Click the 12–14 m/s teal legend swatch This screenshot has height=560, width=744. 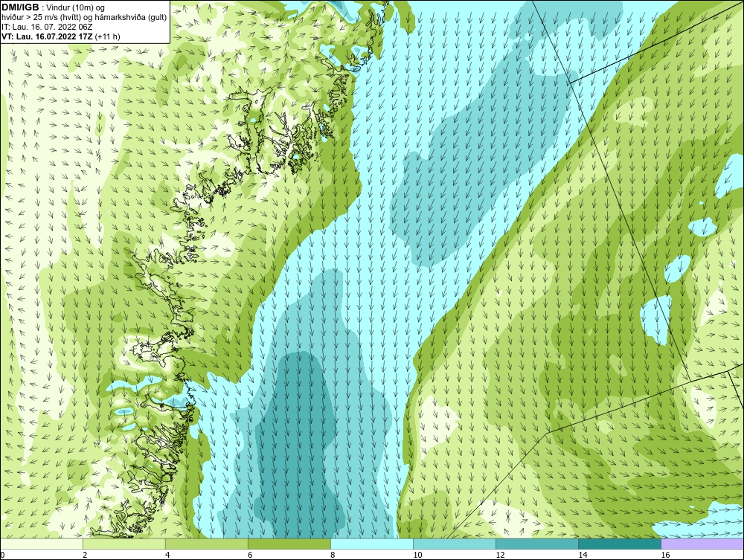pyautogui.click(x=537, y=544)
